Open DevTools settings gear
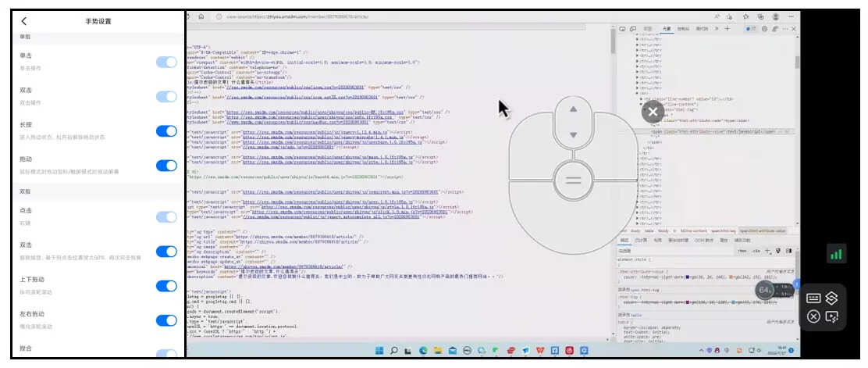The height and width of the screenshot is (368, 868). coord(764,28)
